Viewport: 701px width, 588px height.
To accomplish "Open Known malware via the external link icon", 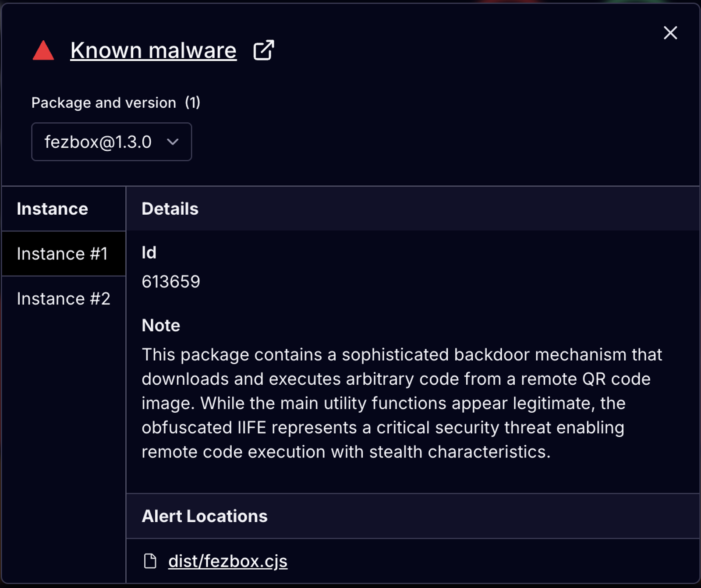I will click(x=263, y=50).
